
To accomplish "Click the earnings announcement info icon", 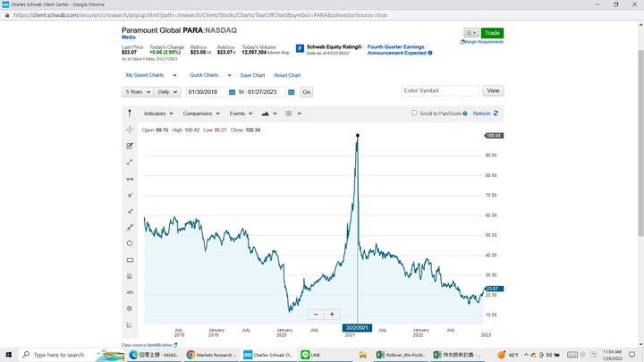I will click(430, 53).
